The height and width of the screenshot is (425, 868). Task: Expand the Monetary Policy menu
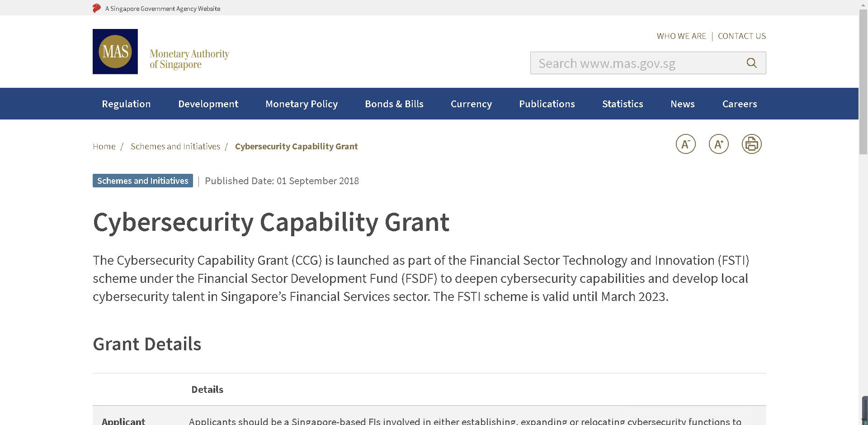coord(302,104)
